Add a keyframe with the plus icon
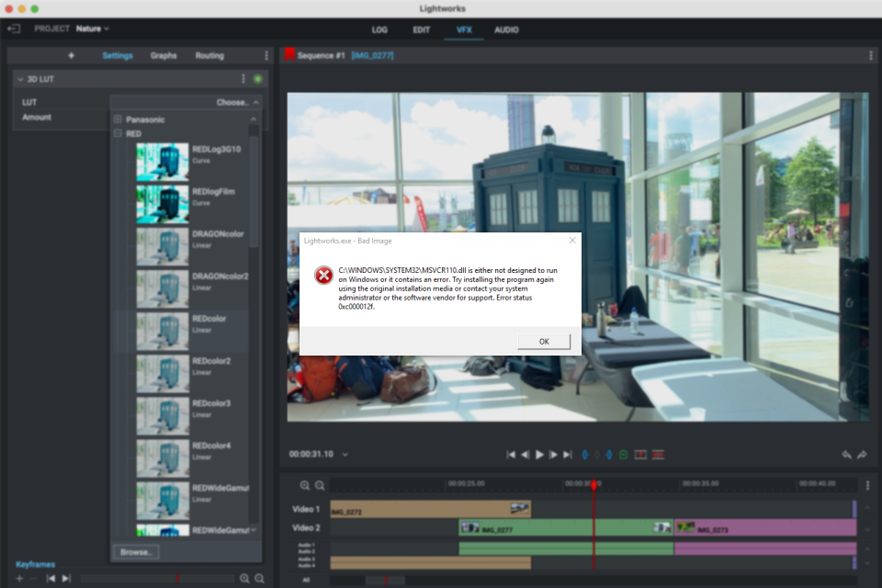This screenshot has width=882, height=588. click(19, 579)
